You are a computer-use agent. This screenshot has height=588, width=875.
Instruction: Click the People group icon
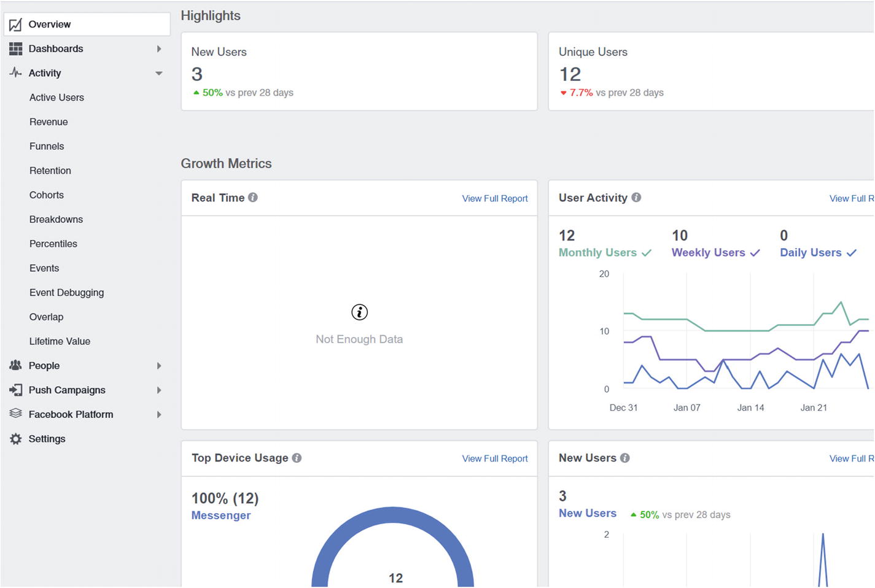click(15, 365)
